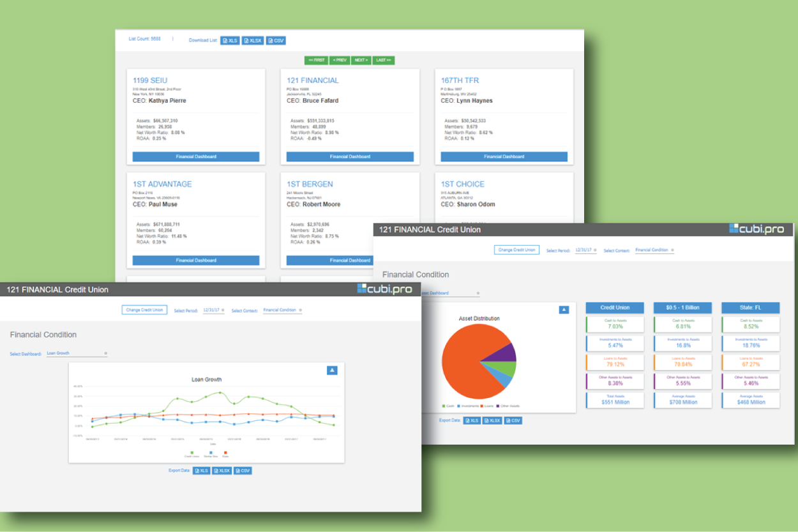The height and width of the screenshot is (532, 798).
Task: Open 1199 SEIU credit union title link
Action: 150,80
